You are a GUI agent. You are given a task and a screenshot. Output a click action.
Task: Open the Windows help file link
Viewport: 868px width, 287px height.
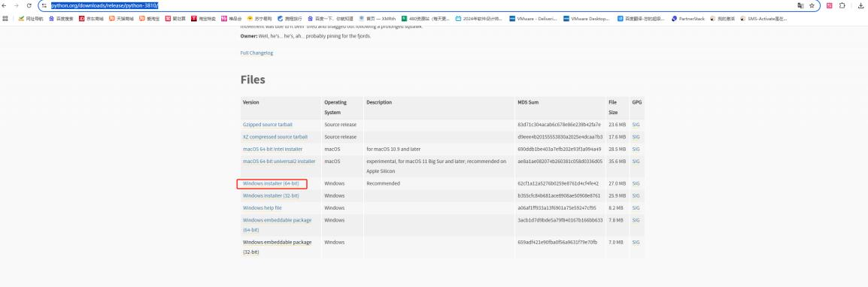[x=262, y=208]
